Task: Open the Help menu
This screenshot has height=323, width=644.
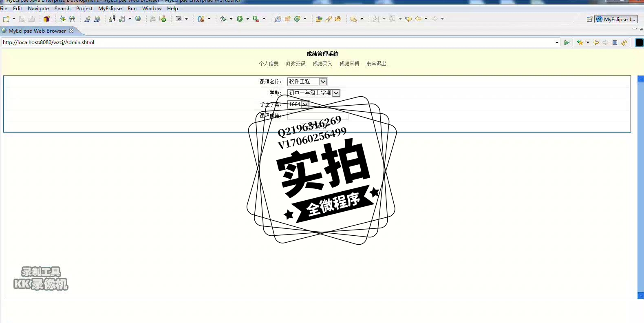Action: point(172,8)
